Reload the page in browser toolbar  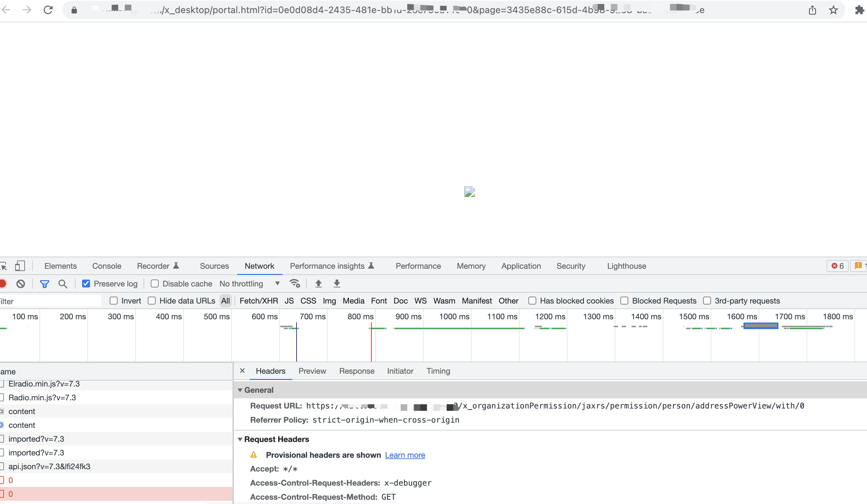pos(48,10)
